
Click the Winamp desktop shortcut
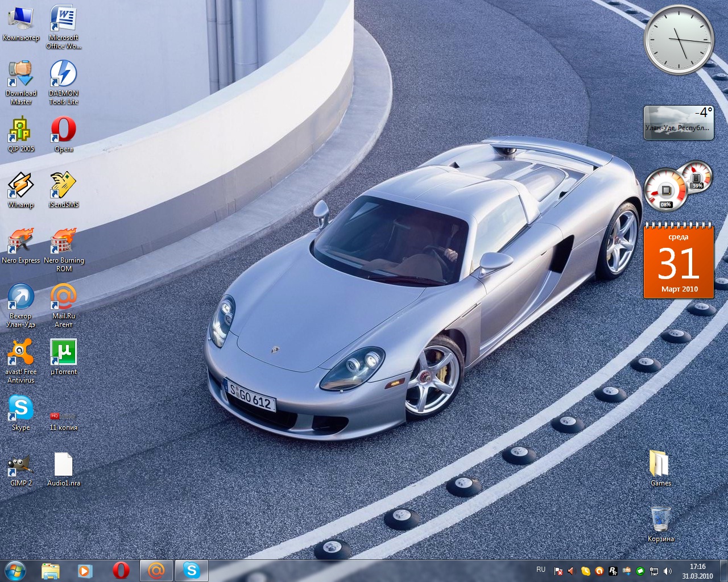tap(20, 186)
